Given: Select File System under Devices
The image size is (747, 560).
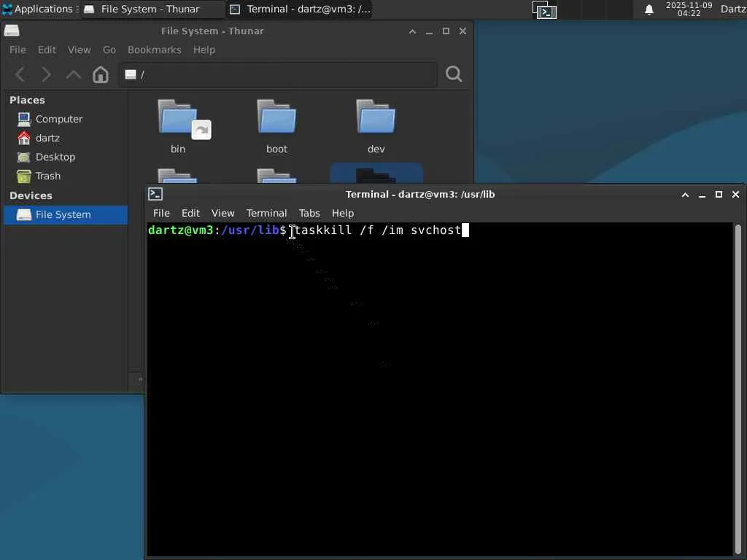Looking at the screenshot, I should (x=66, y=215).
